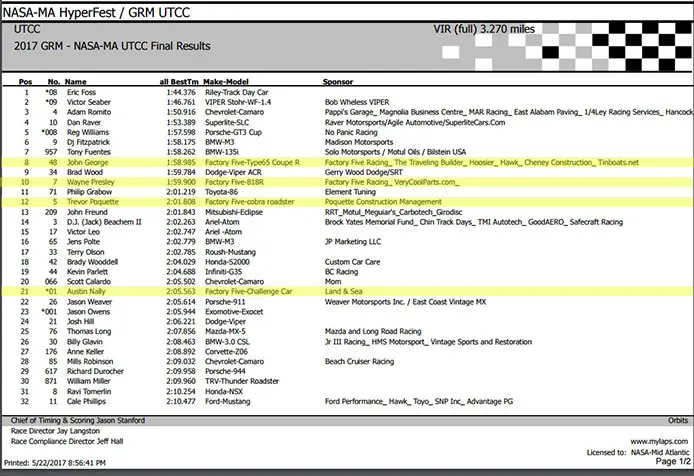
Task: Select highlighted driver 'Austin Nally'
Action: (86, 291)
